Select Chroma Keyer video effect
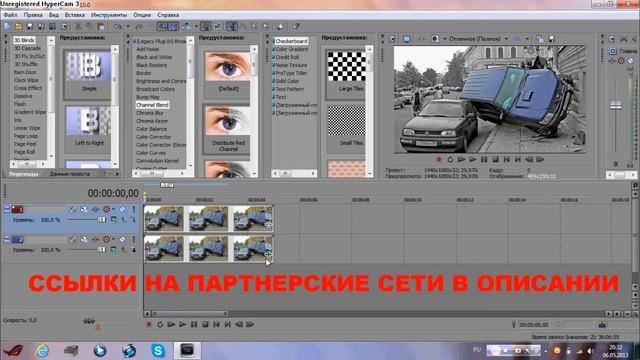Screen dimensions: 640x360 coord(152,121)
